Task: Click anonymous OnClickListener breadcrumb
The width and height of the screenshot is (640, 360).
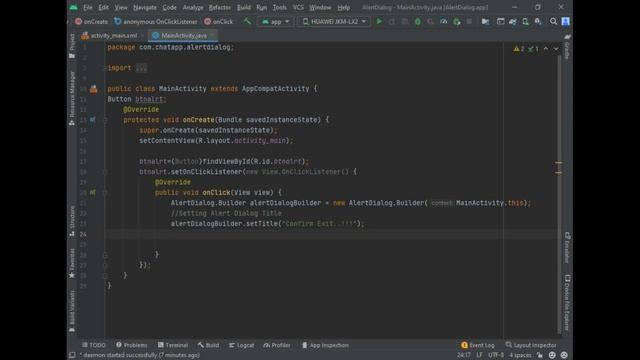Action: (156, 21)
